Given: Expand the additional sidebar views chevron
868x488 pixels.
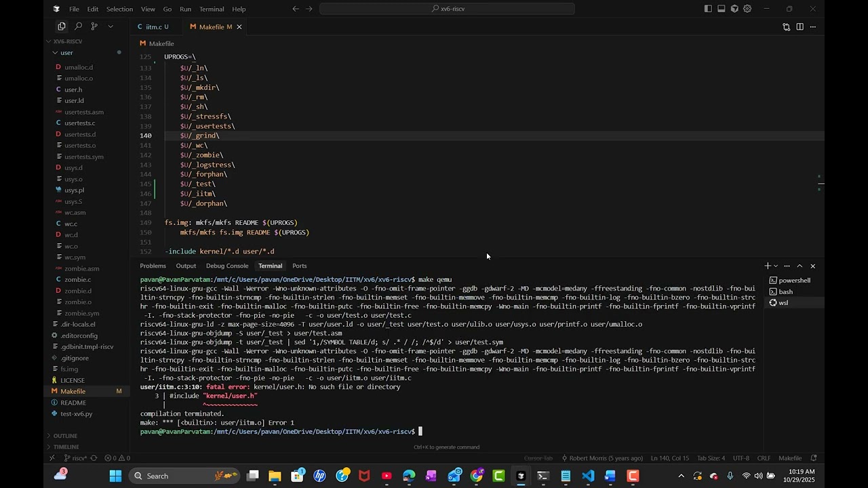Looking at the screenshot, I should click(x=111, y=26).
